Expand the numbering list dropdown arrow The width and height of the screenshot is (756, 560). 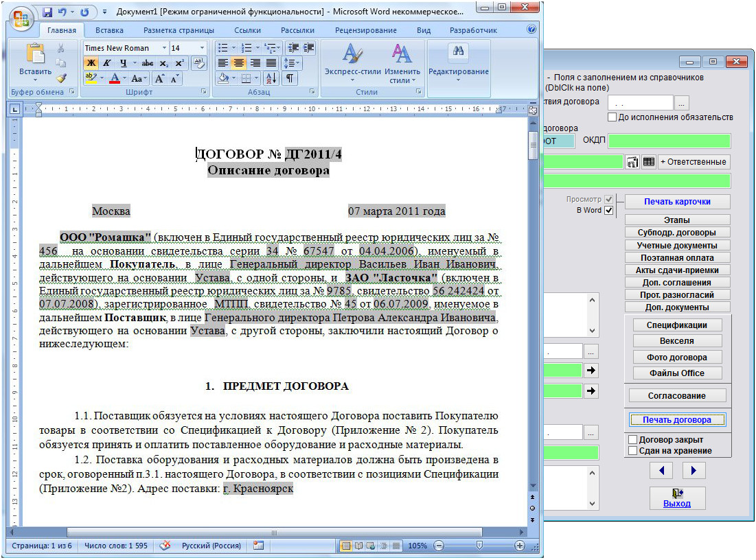(x=257, y=48)
